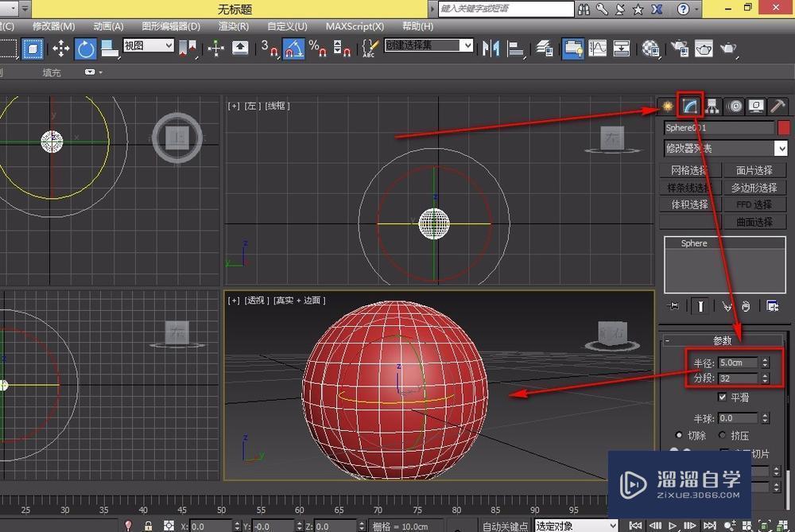Switch to the Utilities panel hammer icon

click(776, 106)
